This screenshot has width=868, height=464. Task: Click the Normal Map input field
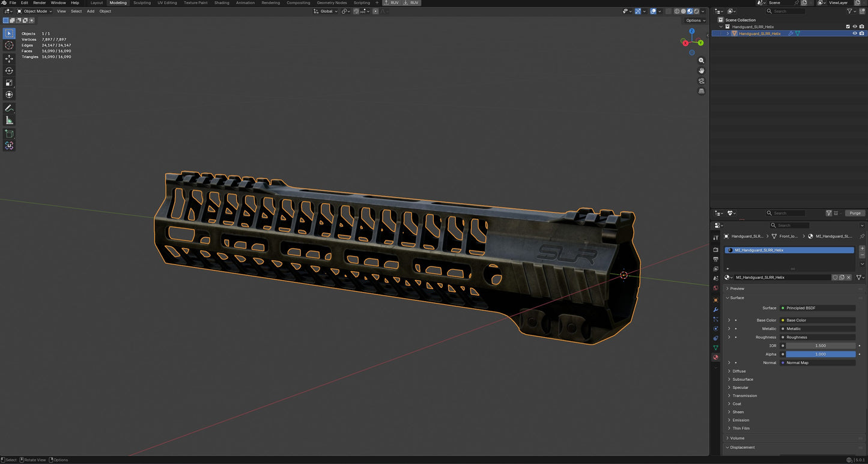pos(818,362)
